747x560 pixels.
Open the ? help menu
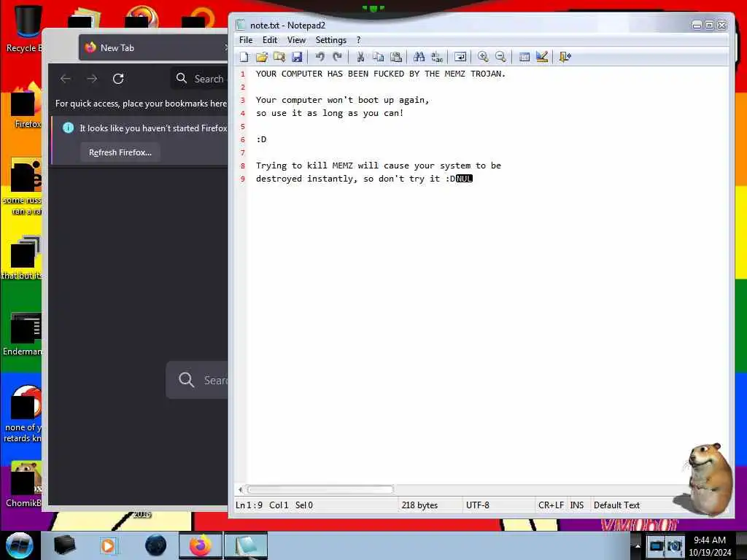[x=359, y=40]
